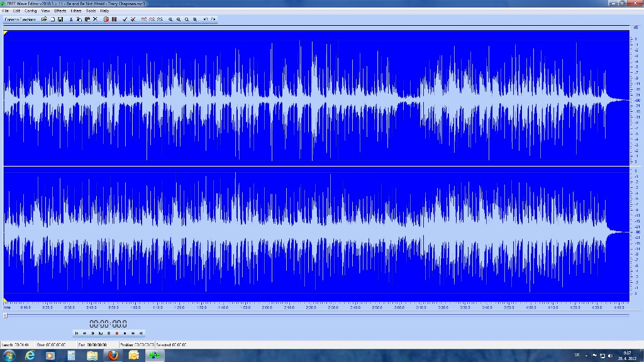Viewport: 644px width, 362px height.
Task: Open the Config menu
Action: [30, 11]
